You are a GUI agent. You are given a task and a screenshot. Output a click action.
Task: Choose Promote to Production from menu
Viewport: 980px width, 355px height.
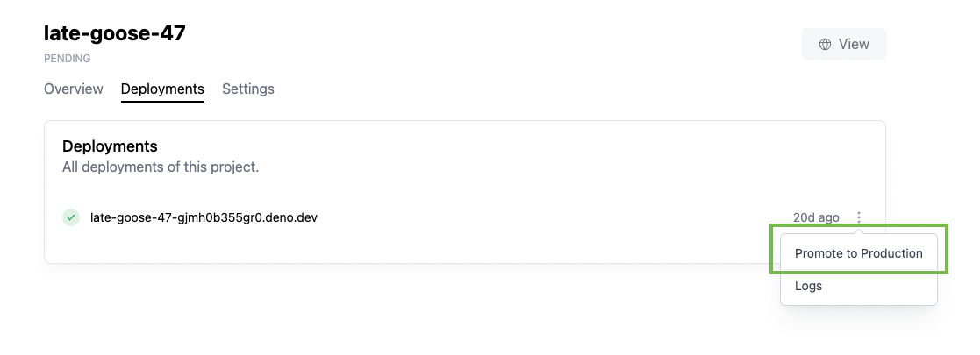pos(858,253)
